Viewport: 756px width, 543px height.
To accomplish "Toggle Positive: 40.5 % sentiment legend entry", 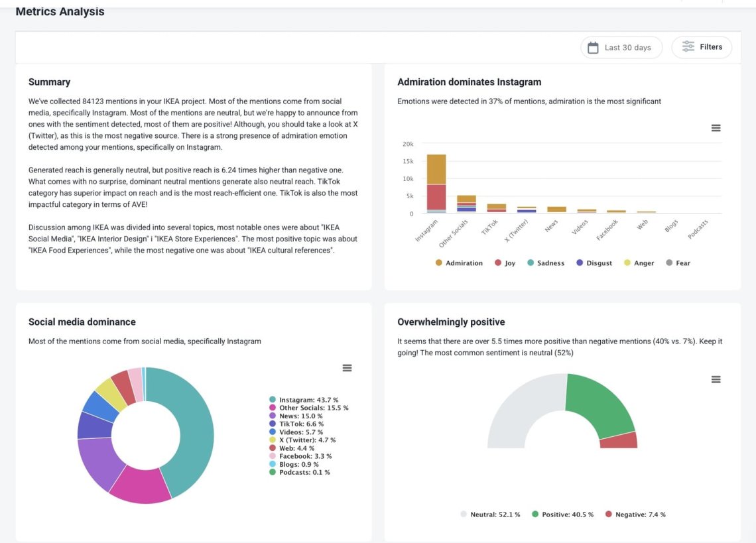I will (562, 514).
